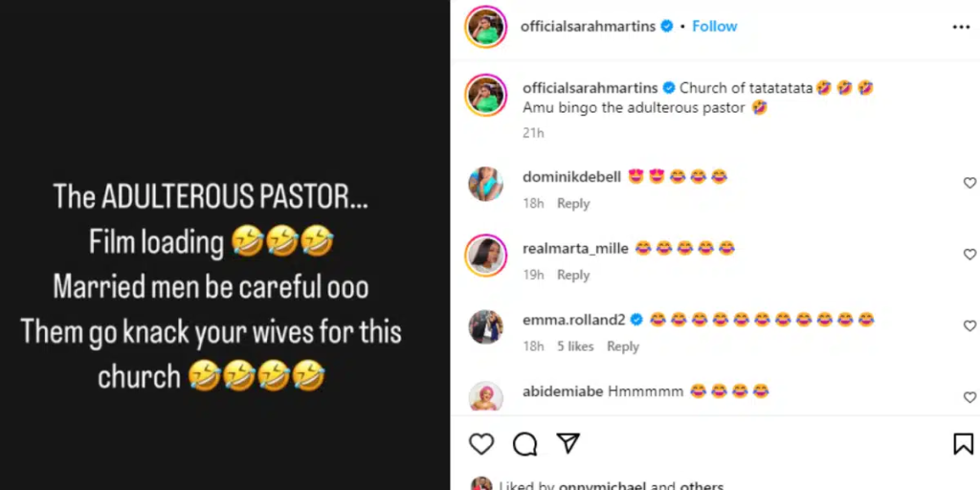Like the post with heart icon

tap(481, 444)
